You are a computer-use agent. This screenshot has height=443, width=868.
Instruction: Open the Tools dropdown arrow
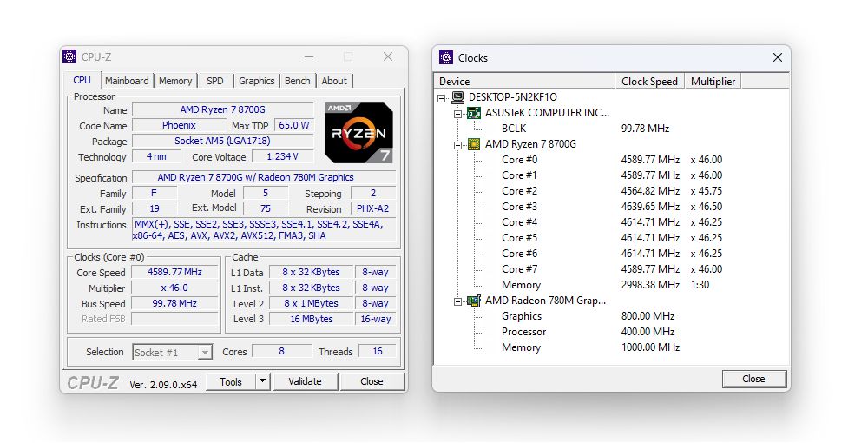coord(263,381)
